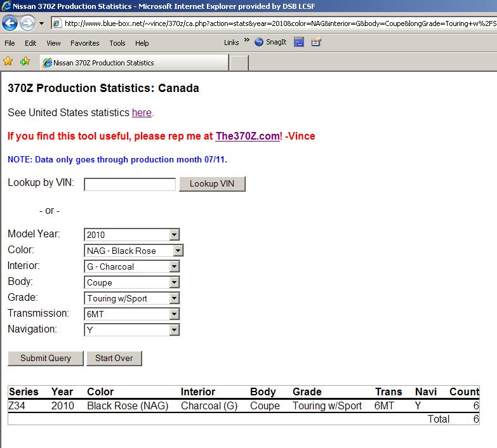Click the 'Touring w/Sport' table cell
The image size is (497, 448).
[327, 406]
